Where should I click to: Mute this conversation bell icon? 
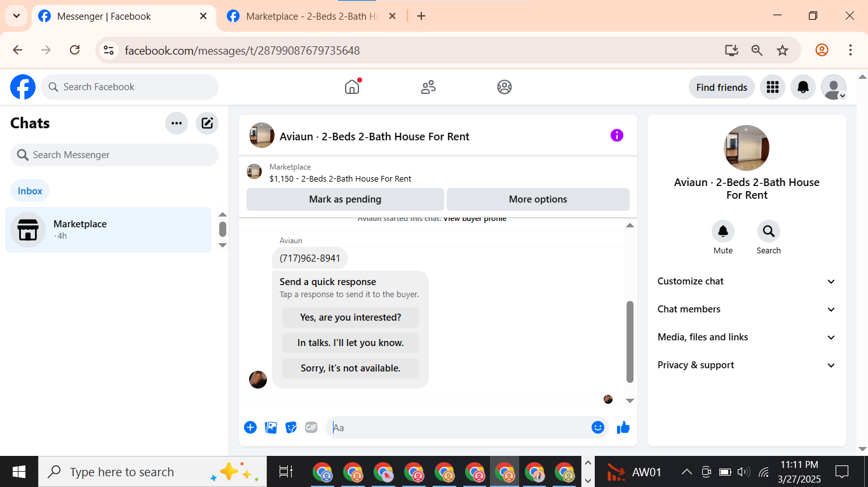pos(723,231)
